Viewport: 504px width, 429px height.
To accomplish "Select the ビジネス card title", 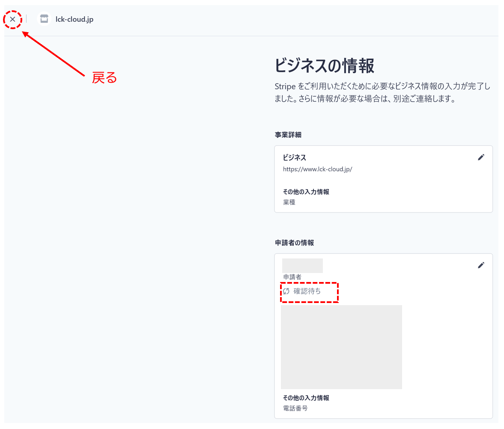I will pyautogui.click(x=295, y=157).
